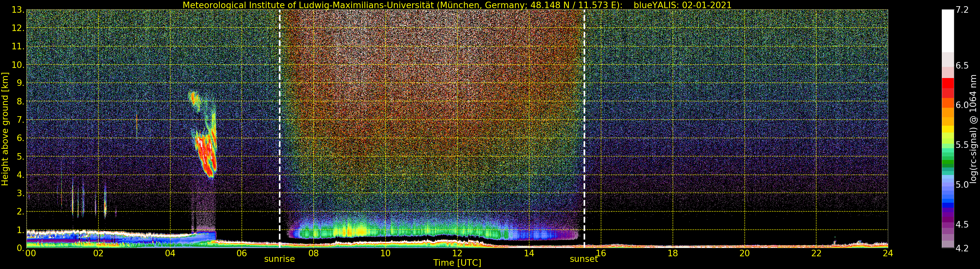Click the time axis tick '10'
980x269 pixels.
pos(385,253)
